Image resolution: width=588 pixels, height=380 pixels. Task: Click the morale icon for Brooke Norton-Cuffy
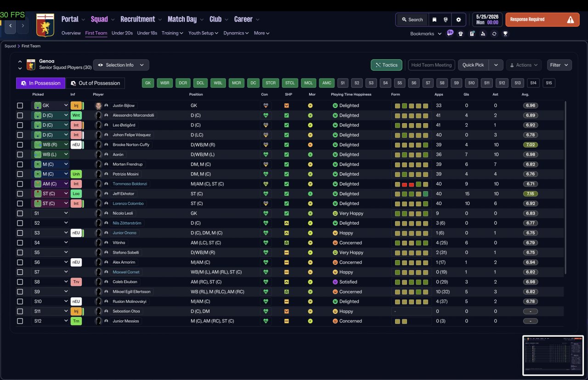click(x=310, y=145)
